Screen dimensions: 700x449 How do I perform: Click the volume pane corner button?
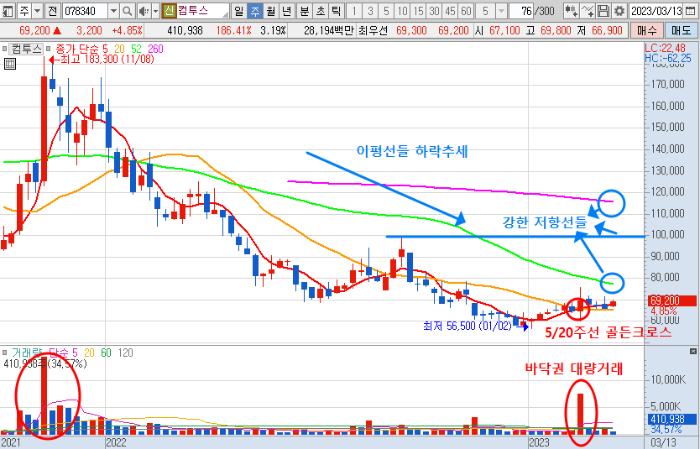pyautogui.click(x=693, y=351)
